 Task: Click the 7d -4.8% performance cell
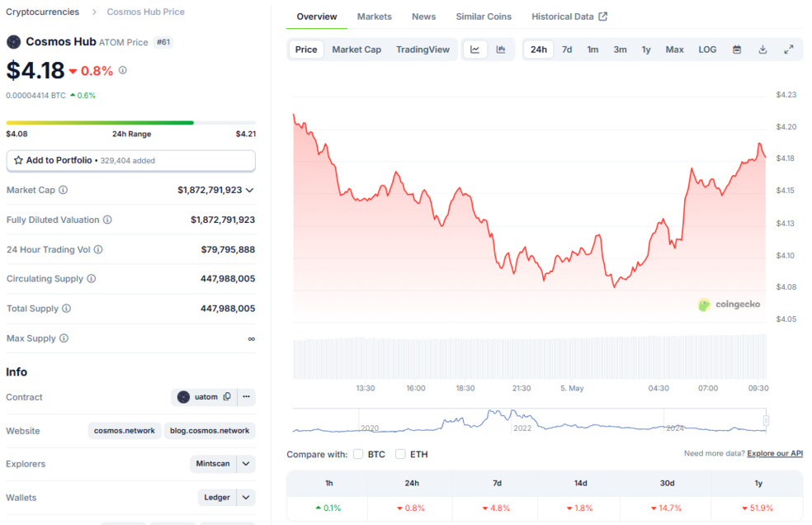coord(496,508)
